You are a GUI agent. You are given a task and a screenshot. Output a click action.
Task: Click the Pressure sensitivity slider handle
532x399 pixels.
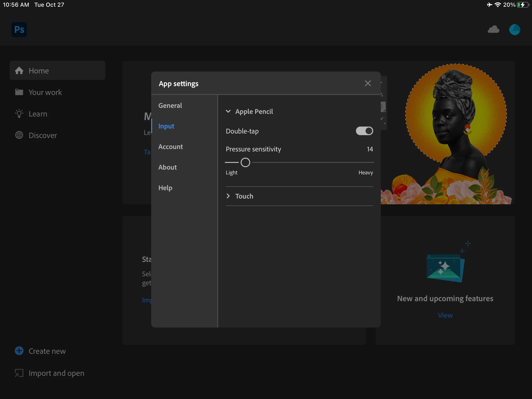[245, 163]
